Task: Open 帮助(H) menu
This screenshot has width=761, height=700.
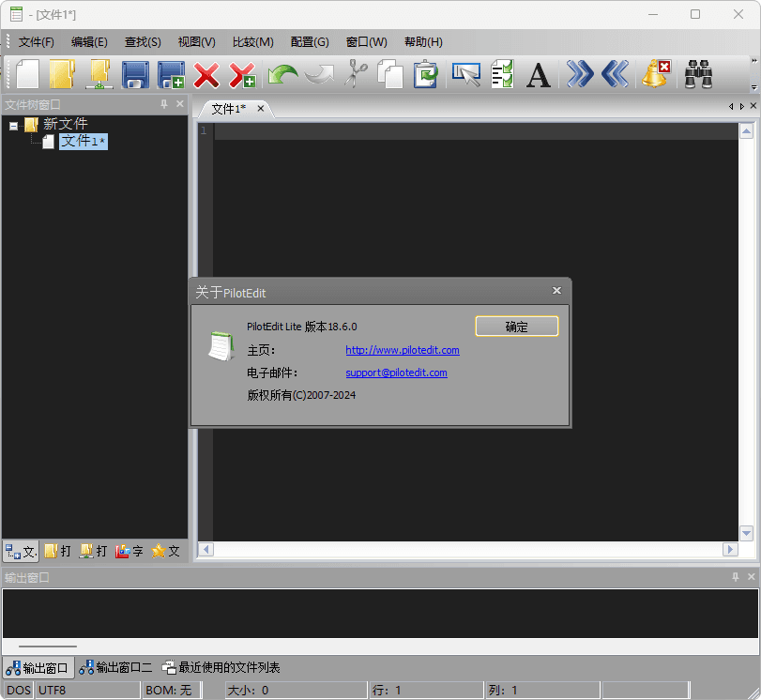Action: click(423, 42)
